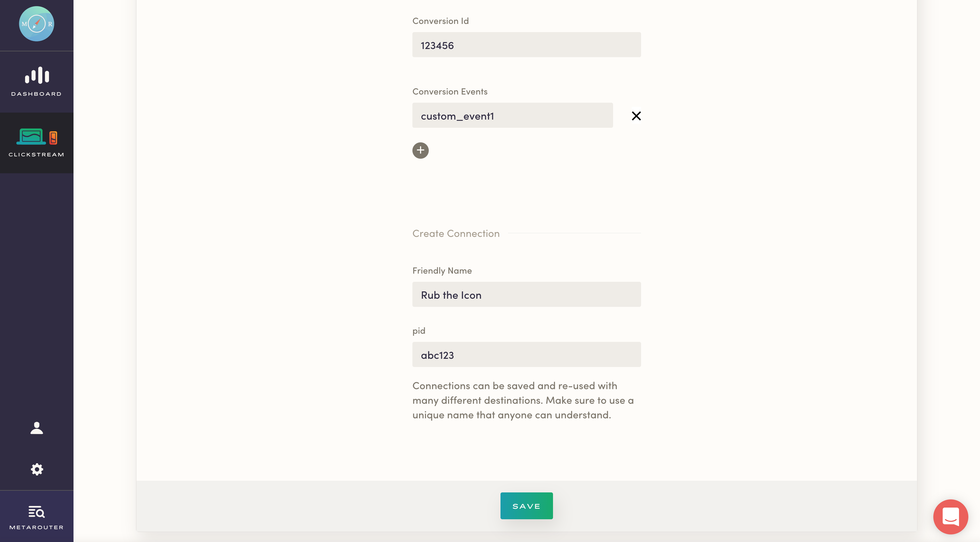
Task: Click the Conversion Events label
Action: click(x=450, y=92)
